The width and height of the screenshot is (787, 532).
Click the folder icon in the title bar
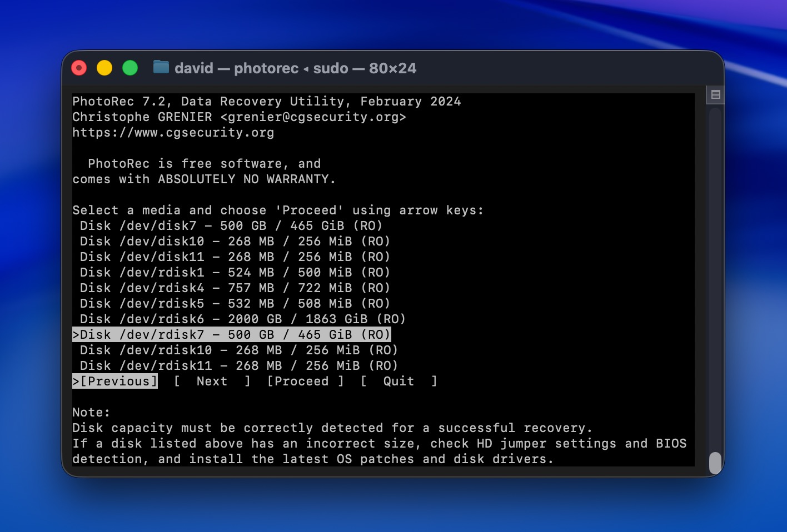click(161, 68)
